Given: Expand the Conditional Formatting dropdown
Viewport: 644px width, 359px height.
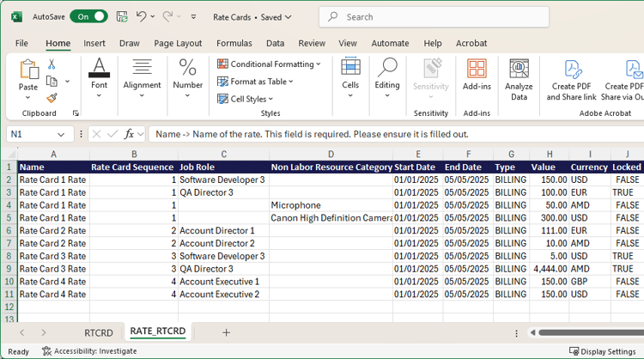Looking at the screenshot, I should 269,64.
